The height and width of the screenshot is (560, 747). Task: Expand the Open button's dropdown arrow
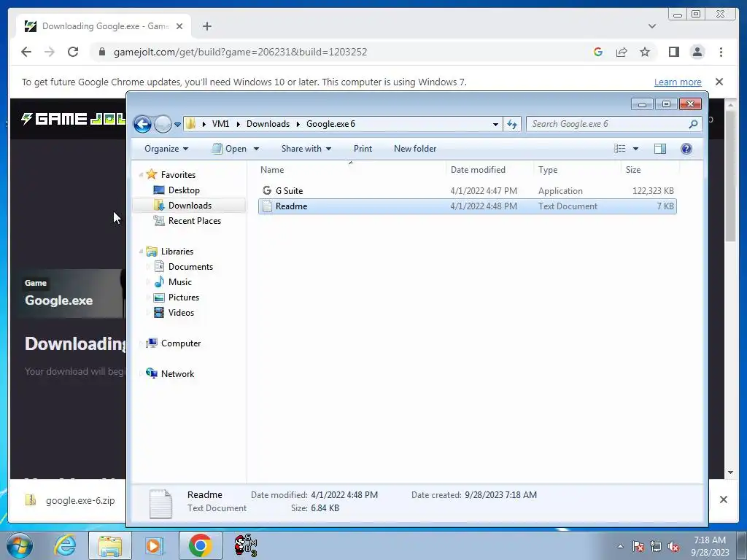(256, 149)
